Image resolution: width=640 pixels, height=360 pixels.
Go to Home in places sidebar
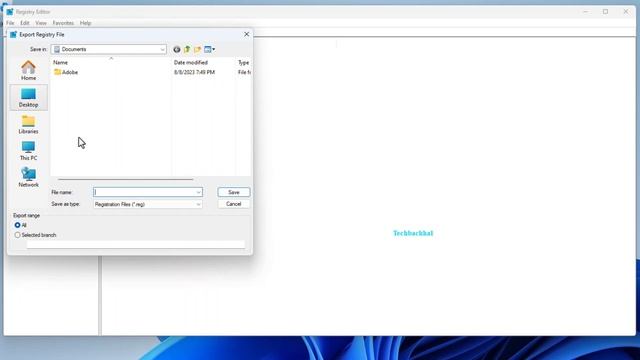point(28,71)
